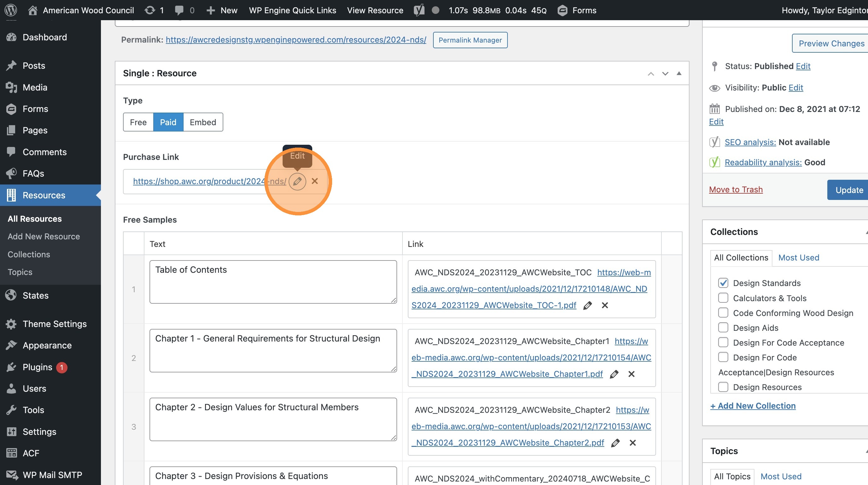Click the WordPress logo in admin bar
Image resolution: width=868 pixels, height=485 pixels.
tap(11, 10)
